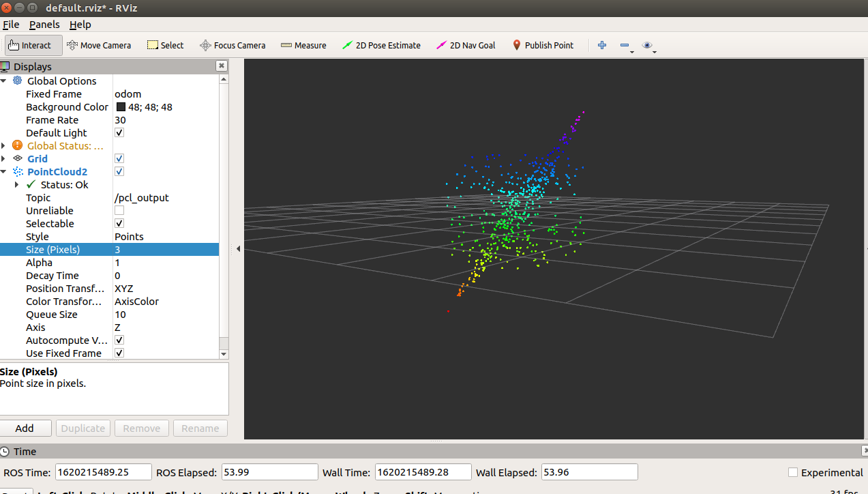Activate the Publish Point tool
This screenshot has height=494, width=868.
(x=543, y=46)
